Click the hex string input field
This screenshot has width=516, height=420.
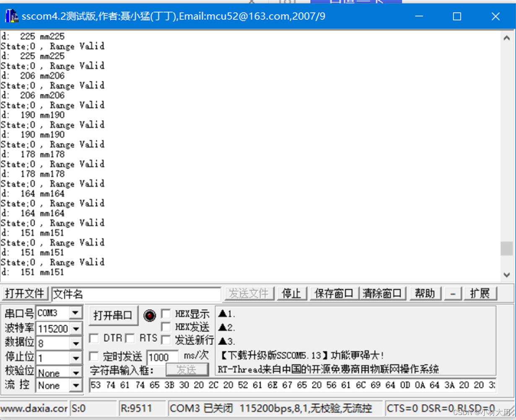(293, 385)
